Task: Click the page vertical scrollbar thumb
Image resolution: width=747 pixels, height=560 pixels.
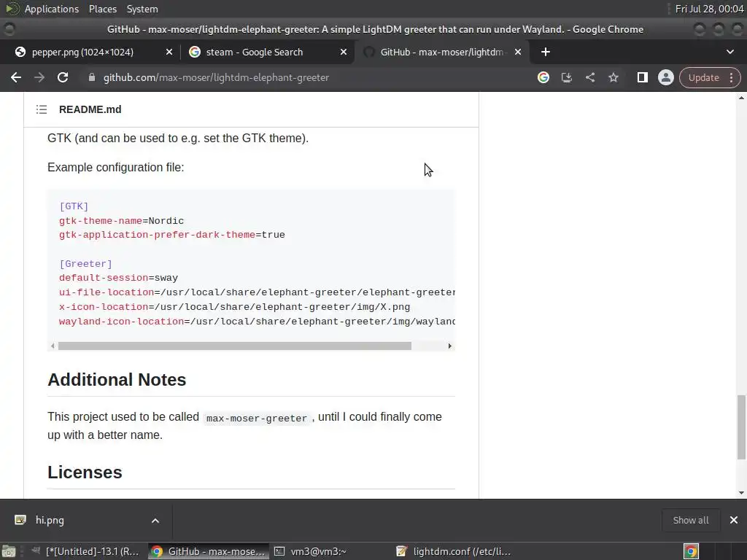Action: (x=741, y=427)
